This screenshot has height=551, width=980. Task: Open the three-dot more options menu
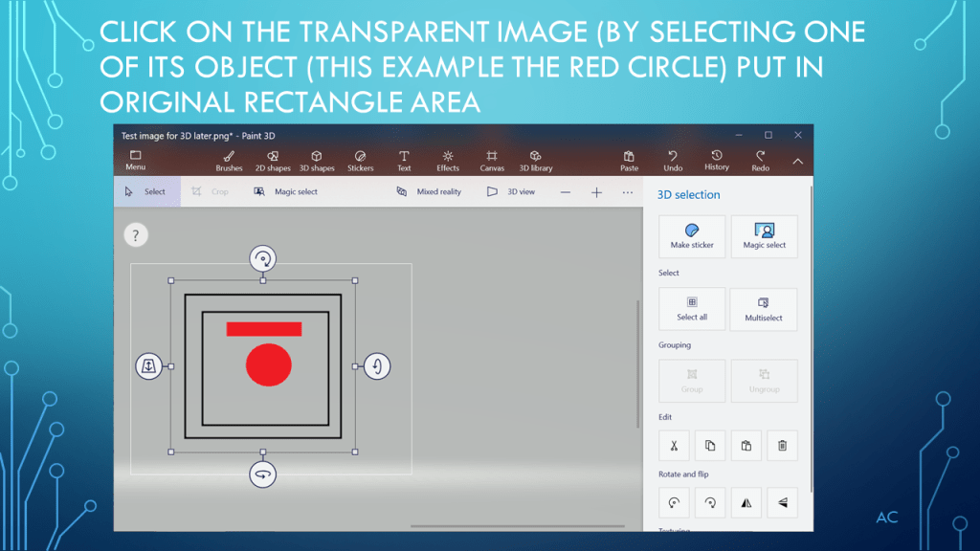627,192
